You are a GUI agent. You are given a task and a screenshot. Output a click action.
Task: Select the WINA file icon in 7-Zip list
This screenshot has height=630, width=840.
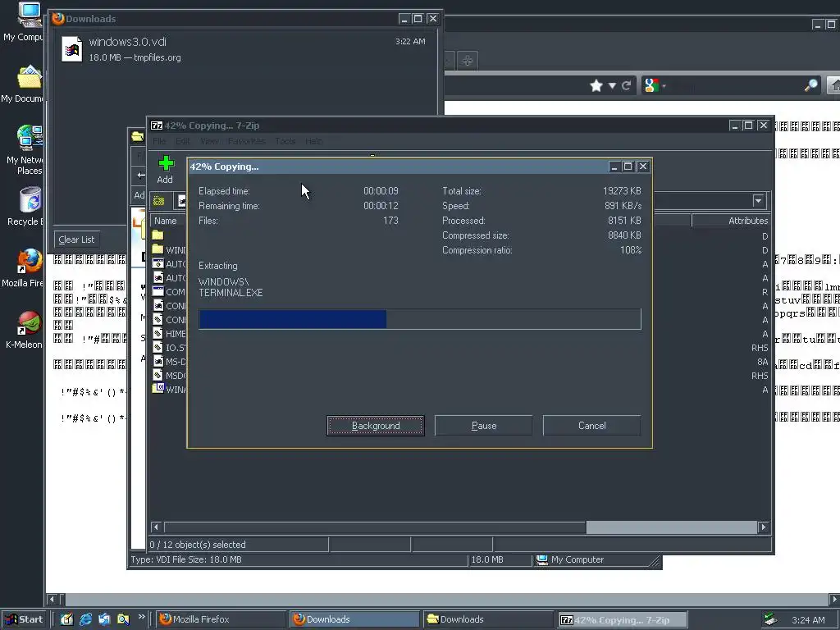coord(157,389)
